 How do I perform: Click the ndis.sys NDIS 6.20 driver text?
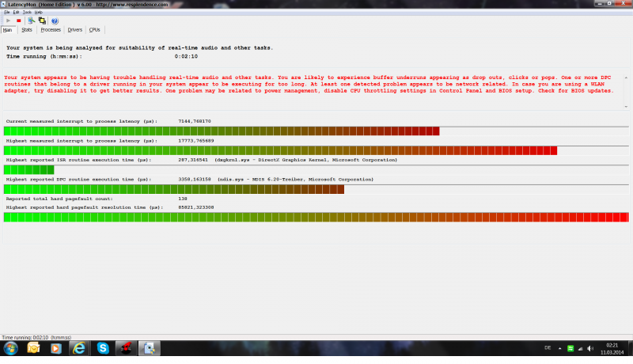coord(295,179)
